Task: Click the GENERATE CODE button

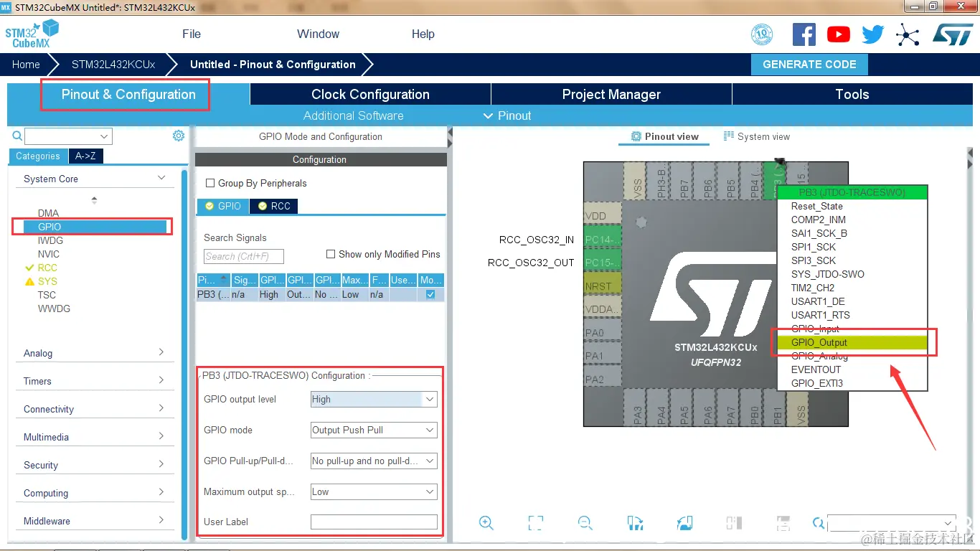Action: [x=809, y=64]
